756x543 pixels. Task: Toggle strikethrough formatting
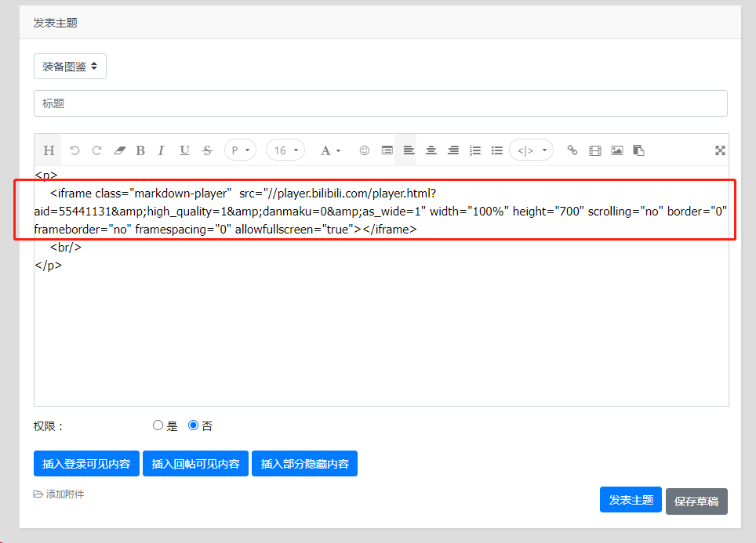pos(207,150)
